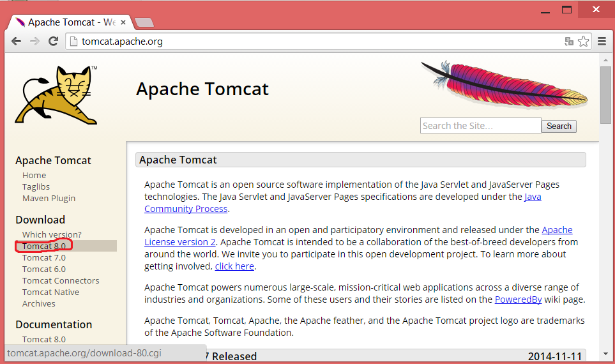This screenshot has height=364, width=615.
Task: Click the address bar URL
Action: [122, 42]
